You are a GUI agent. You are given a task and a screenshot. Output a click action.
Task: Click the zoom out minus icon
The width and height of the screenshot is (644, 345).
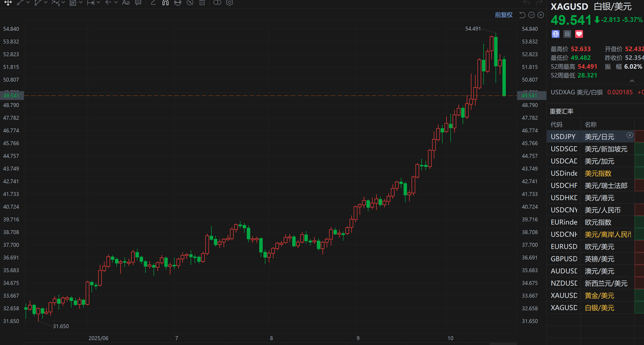point(531,15)
